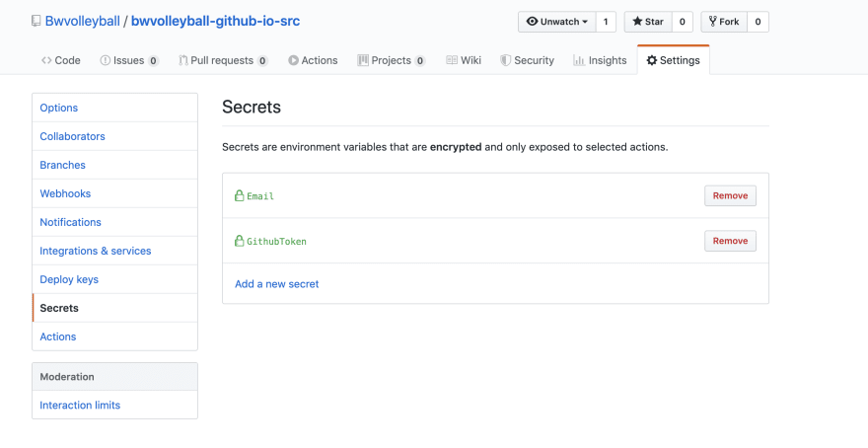868x448 pixels.
Task: Click the Insights graph icon
Action: (579, 60)
